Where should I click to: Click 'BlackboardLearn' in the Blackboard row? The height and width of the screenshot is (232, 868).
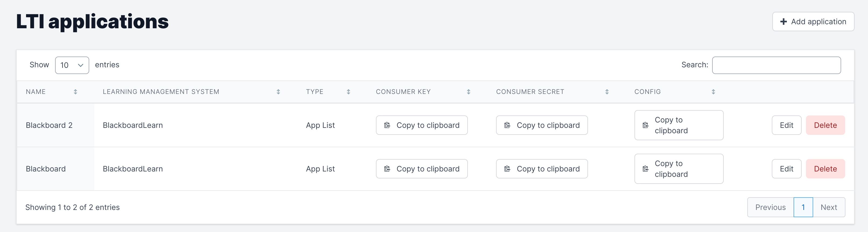pos(133,169)
